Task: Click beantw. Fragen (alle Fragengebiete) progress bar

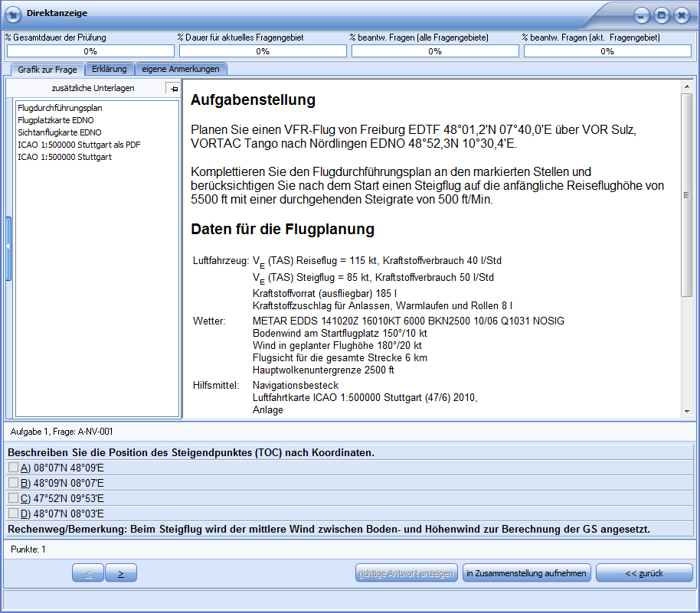Action: (x=435, y=51)
